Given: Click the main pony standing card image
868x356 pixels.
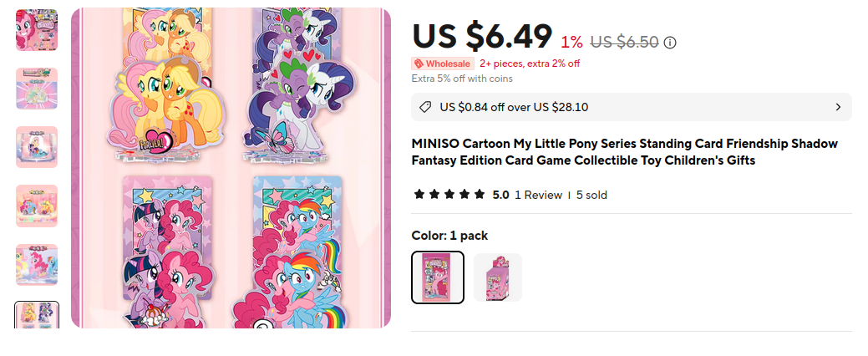Looking at the screenshot, I should click(231, 167).
